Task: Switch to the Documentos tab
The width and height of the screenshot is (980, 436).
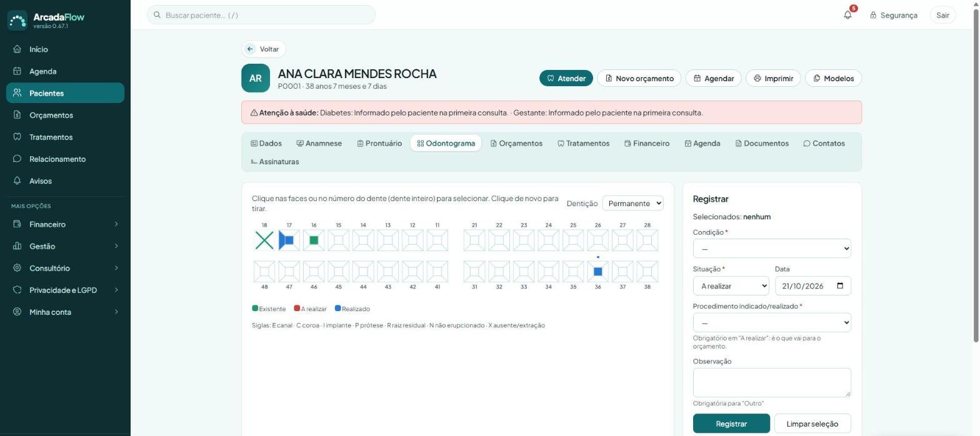Action: pos(762,143)
